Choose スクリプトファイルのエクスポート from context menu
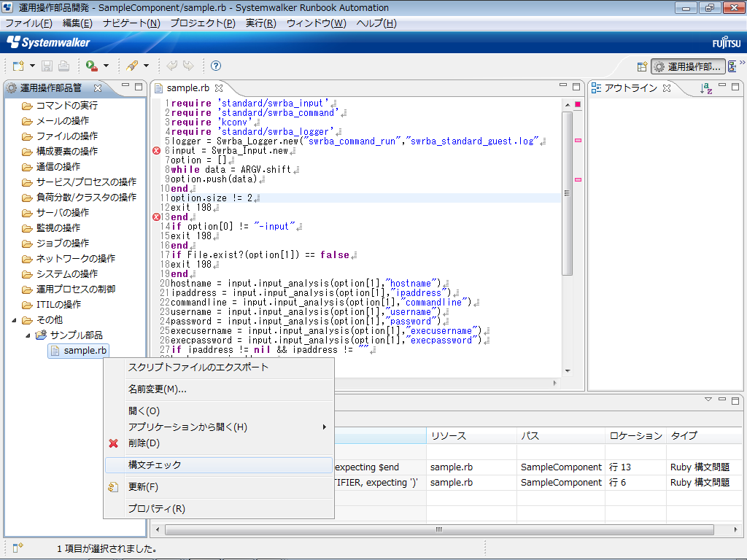 click(219, 367)
